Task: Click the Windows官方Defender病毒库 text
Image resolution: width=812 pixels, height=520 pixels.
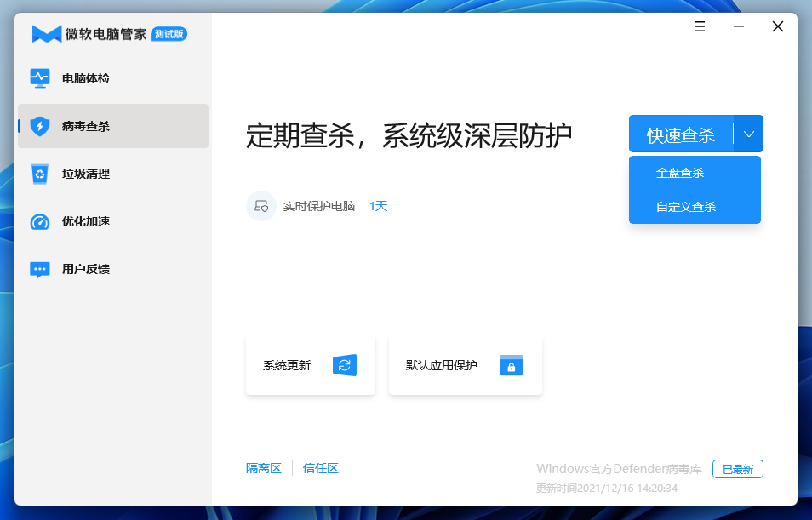Action: click(x=620, y=469)
